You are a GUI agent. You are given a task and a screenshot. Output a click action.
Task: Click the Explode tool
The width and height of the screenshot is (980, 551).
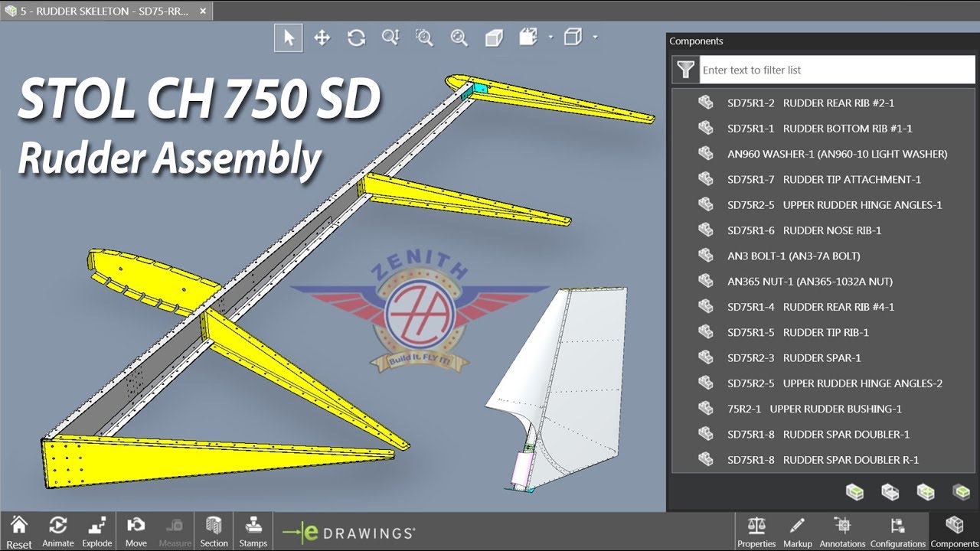pyautogui.click(x=97, y=531)
